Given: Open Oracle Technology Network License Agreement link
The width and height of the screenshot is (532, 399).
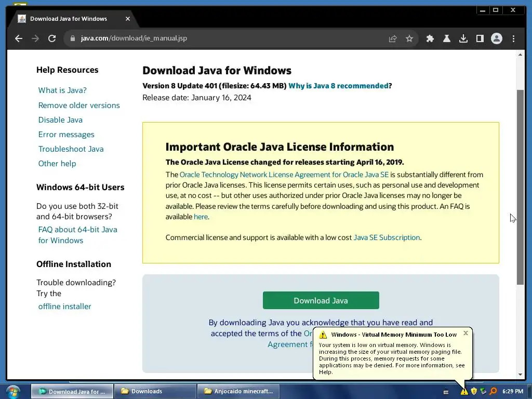Looking at the screenshot, I should click(x=284, y=175).
